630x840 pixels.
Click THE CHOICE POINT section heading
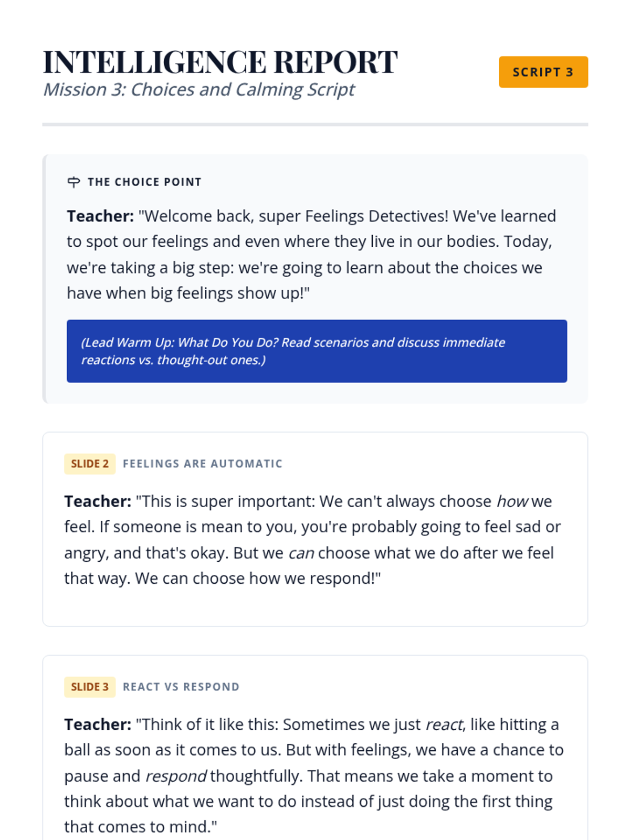144,182
